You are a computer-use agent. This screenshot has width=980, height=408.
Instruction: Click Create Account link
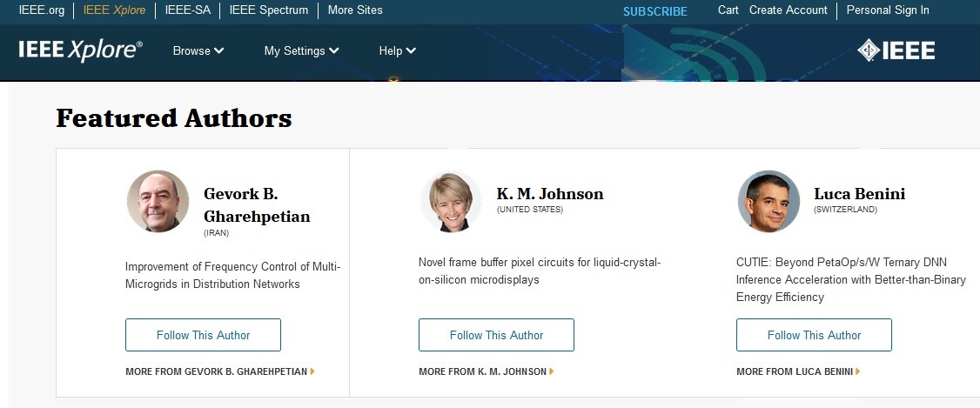pos(788,10)
